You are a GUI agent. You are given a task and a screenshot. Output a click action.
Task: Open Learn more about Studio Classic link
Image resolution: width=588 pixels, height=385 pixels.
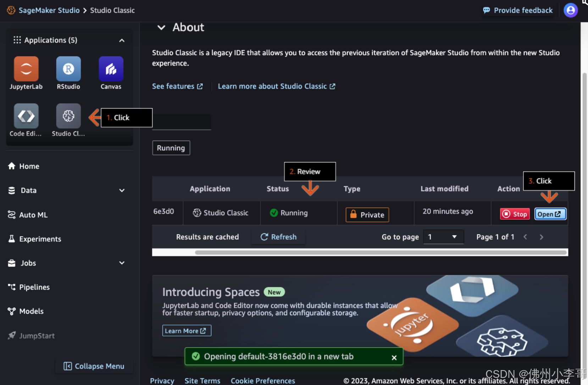tap(277, 86)
